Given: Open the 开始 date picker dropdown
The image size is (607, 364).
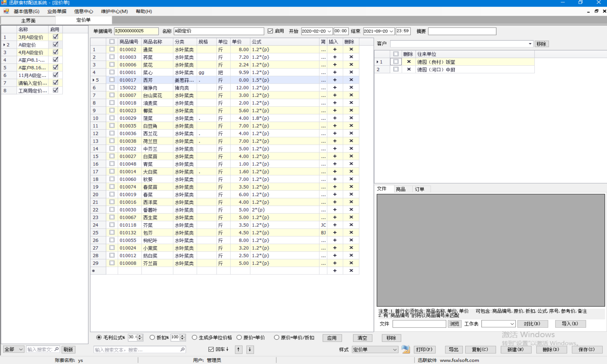Looking at the screenshot, I should 329,31.
